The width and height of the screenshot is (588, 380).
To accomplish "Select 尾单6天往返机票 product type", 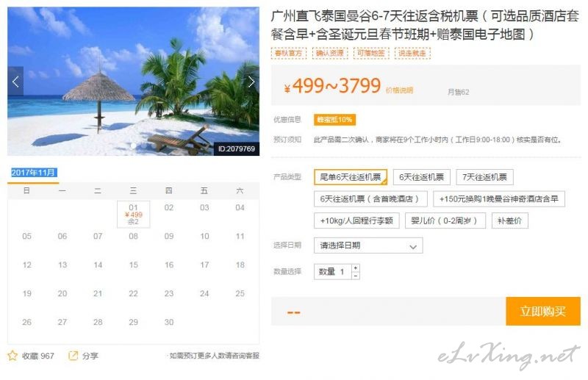I will click(351, 177).
